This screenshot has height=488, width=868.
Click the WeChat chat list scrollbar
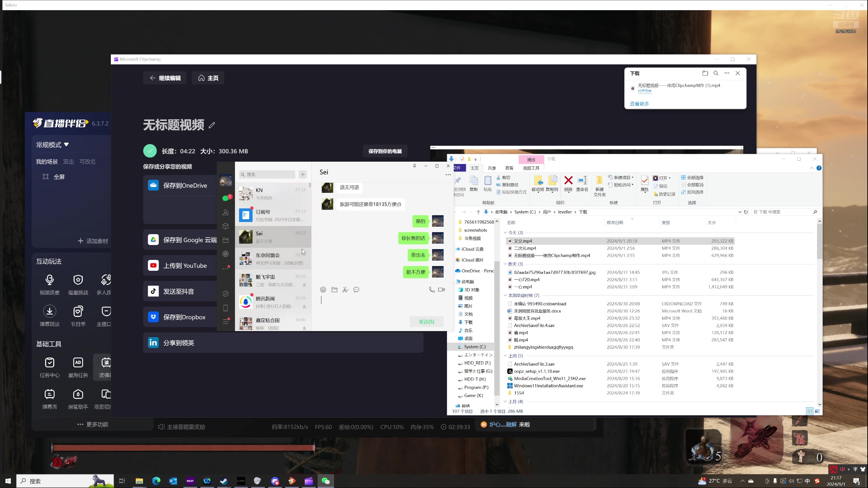pyautogui.click(x=310, y=185)
